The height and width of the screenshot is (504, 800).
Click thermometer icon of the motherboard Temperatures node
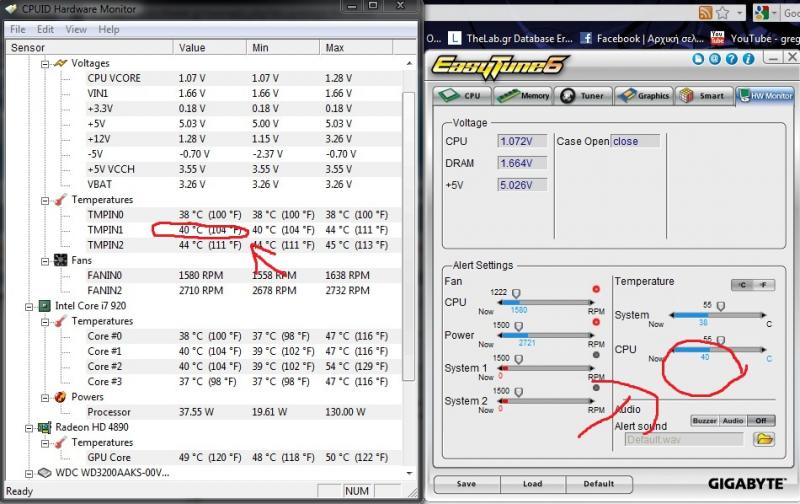[60, 199]
